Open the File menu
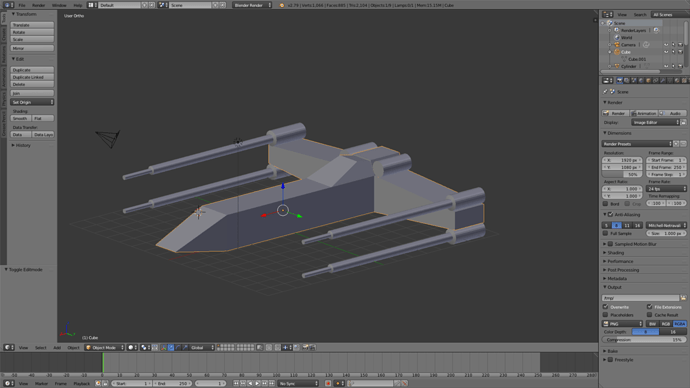Viewport: 690px width, 388px height. [22, 5]
